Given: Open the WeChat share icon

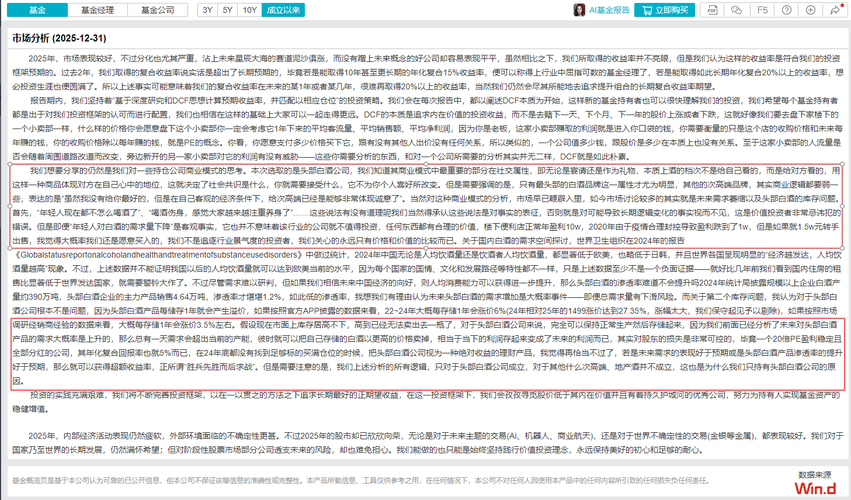Looking at the screenshot, I should click(736, 10).
